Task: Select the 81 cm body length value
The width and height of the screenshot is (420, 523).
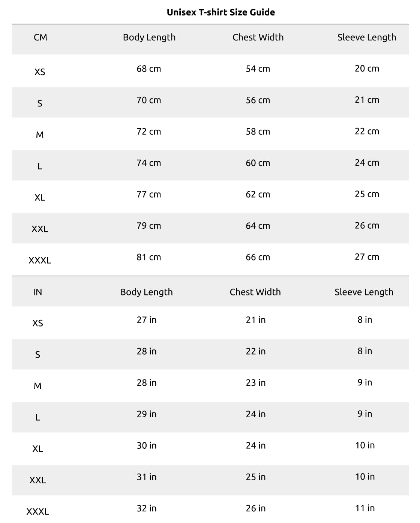Action: click(x=149, y=257)
